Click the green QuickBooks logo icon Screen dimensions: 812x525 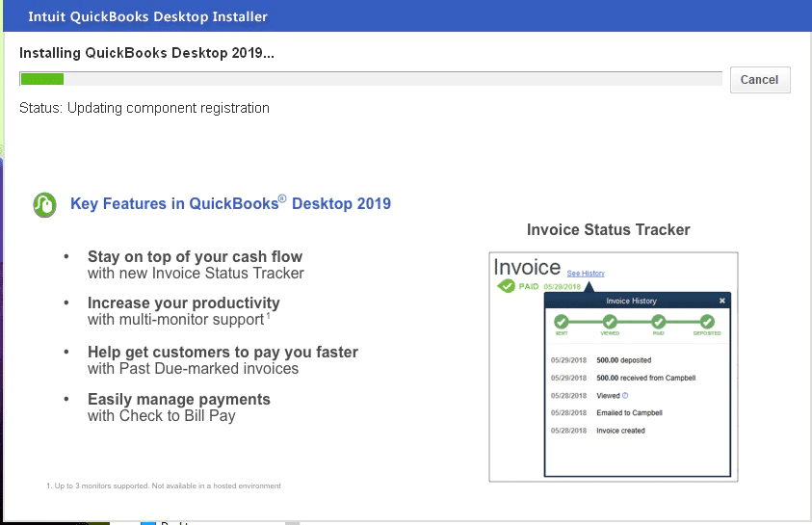coord(44,204)
